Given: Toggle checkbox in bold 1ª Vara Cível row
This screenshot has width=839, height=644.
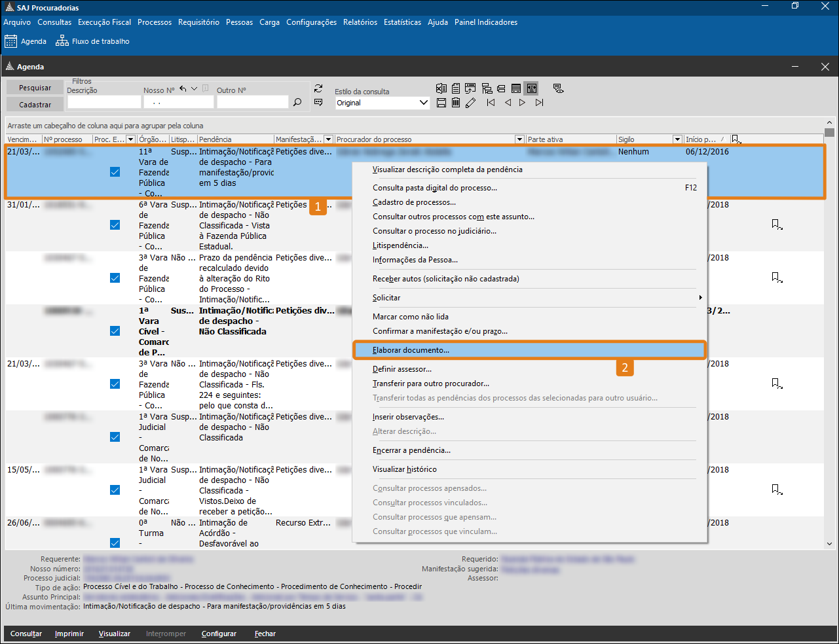Looking at the screenshot, I should [115, 331].
